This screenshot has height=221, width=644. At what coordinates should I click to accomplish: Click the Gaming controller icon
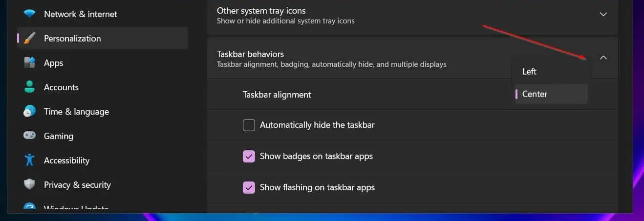point(30,136)
